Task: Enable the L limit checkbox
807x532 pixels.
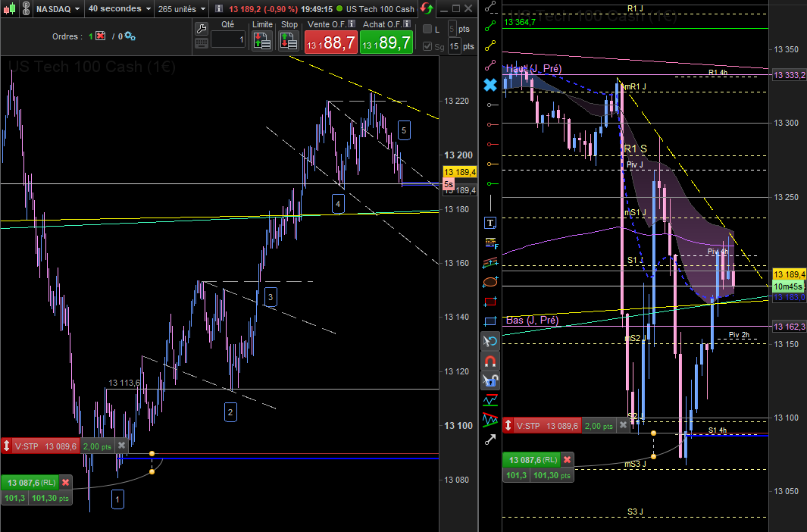Action: point(427,29)
